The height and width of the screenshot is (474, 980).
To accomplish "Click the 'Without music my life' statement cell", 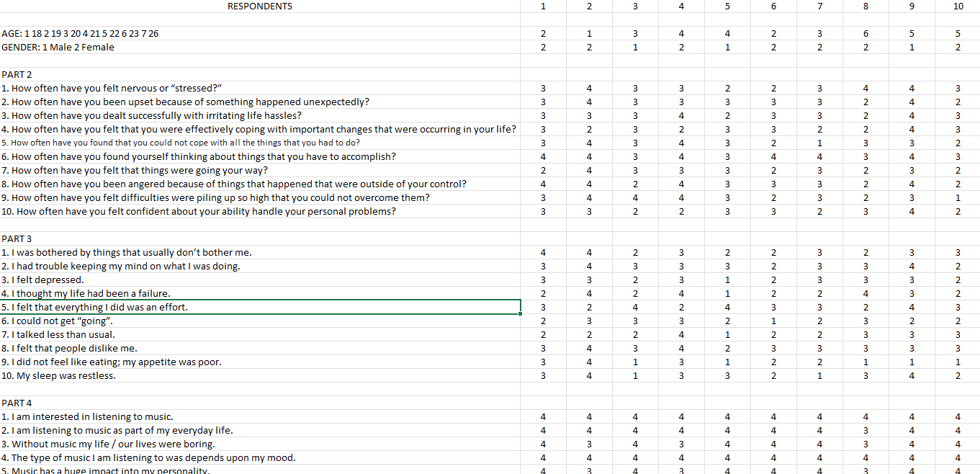I will [108, 444].
